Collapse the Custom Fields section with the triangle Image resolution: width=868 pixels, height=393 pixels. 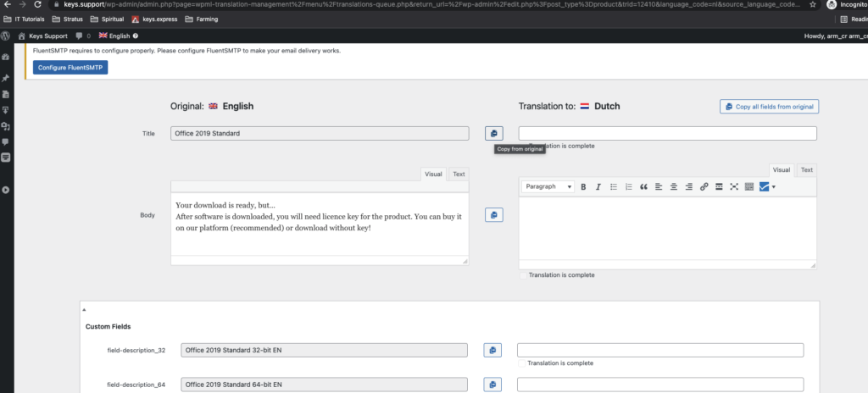[85, 311]
